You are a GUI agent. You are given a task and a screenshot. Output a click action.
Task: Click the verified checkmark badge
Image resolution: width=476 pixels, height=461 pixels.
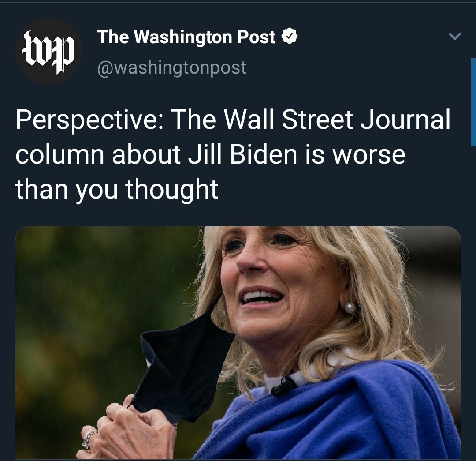[290, 37]
